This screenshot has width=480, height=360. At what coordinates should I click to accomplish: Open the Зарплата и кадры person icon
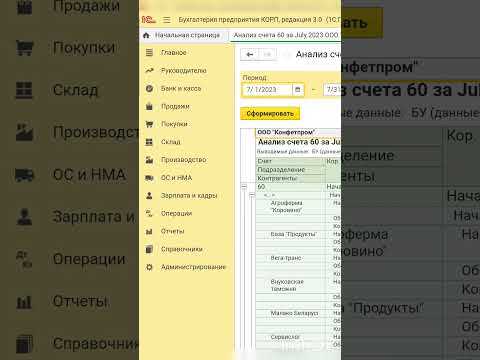pyautogui.click(x=149, y=196)
